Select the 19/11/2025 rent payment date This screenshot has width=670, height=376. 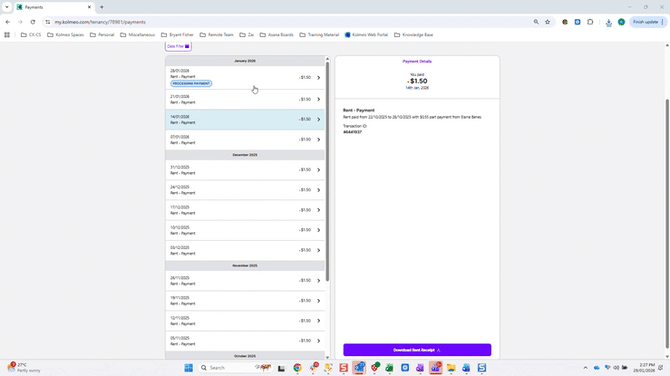179,298
